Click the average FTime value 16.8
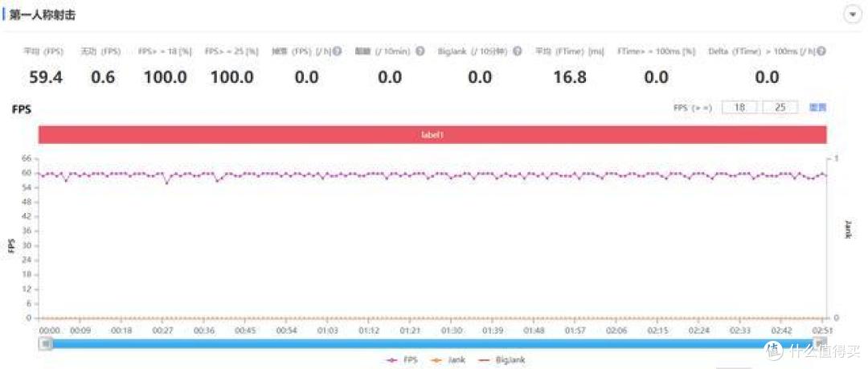 click(570, 77)
